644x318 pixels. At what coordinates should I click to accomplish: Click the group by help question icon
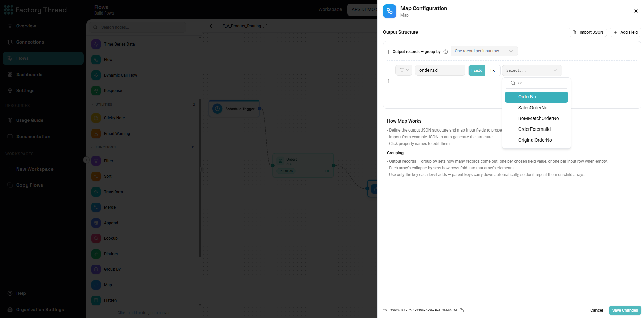click(x=446, y=52)
